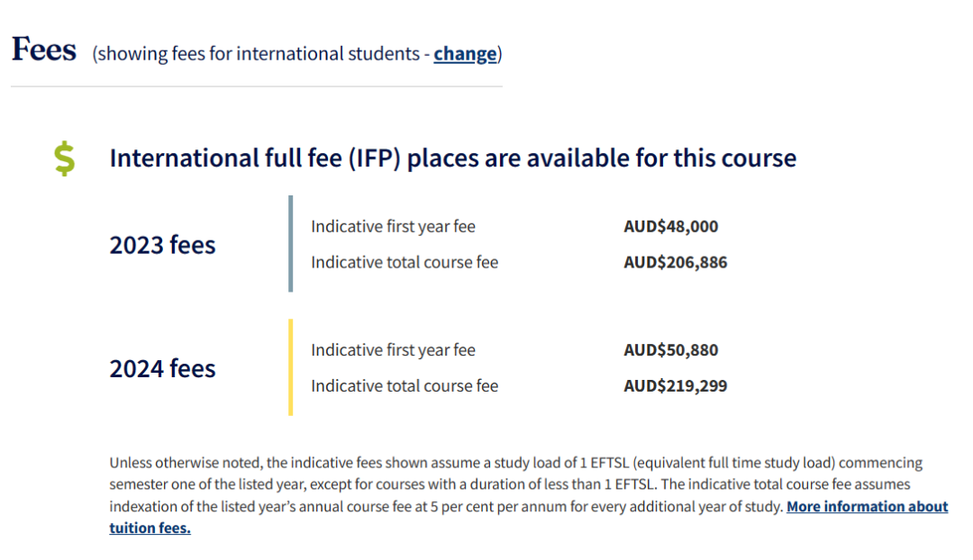Select the AUD$50,880 first year fee amount
The height and width of the screenshot is (560, 973).
coord(671,349)
